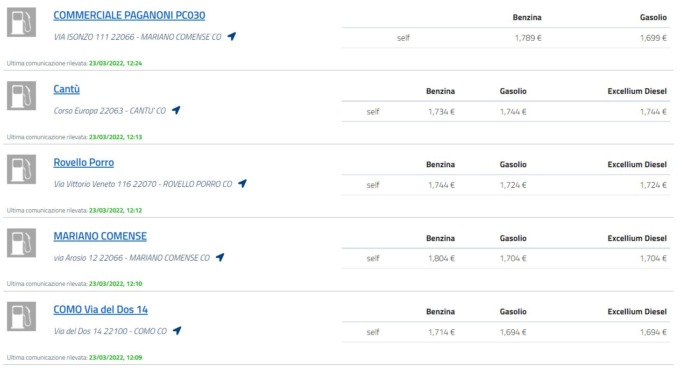The image size is (680, 369).
Task: Open navigation arrow for via Arosio 12 address
Action: (220, 257)
